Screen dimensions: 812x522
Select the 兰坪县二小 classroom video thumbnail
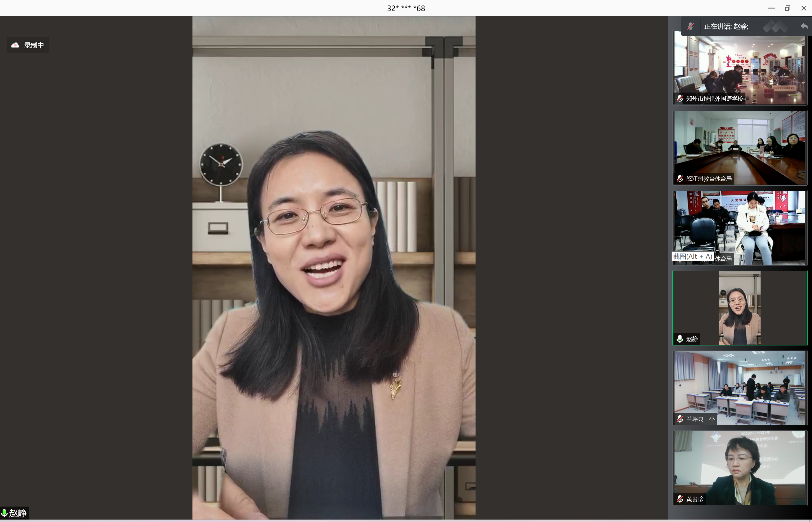click(x=740, y=388)
